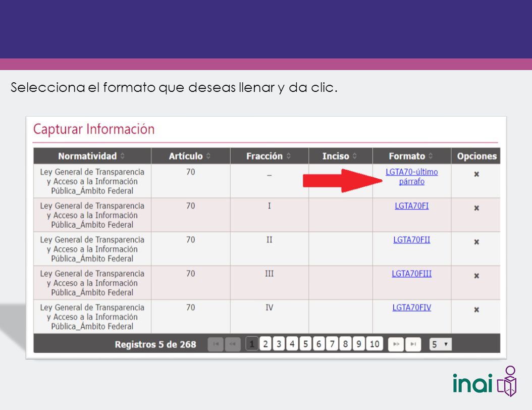Sort by Artículo column arrows
Viewport: 532px width, 410px height.
208,156
